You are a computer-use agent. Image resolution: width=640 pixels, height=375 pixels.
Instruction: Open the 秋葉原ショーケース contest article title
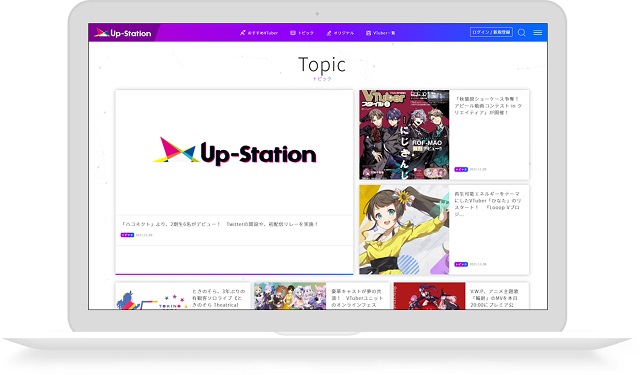point(488,106)
